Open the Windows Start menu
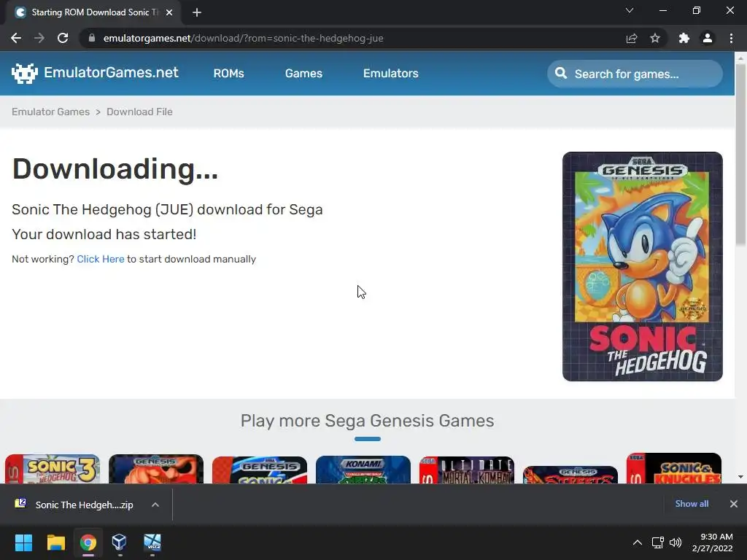This screenshot has height=560, width=747. (23, 542)
